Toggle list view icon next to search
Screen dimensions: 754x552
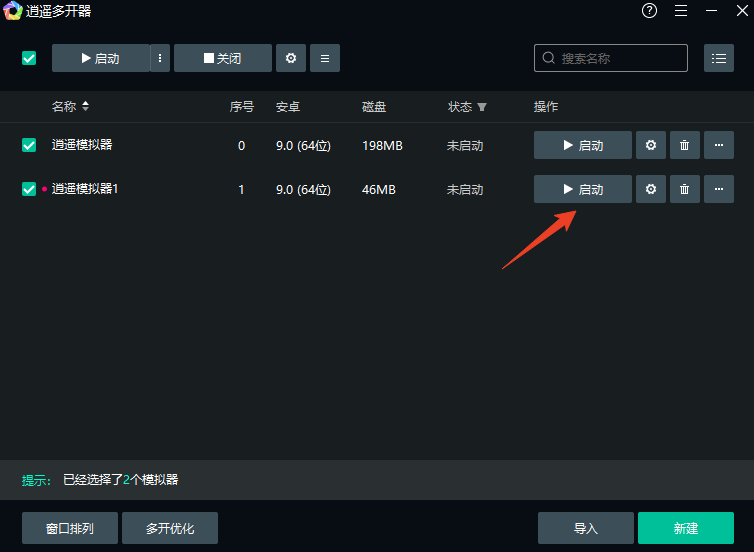[x=719, y=58]
